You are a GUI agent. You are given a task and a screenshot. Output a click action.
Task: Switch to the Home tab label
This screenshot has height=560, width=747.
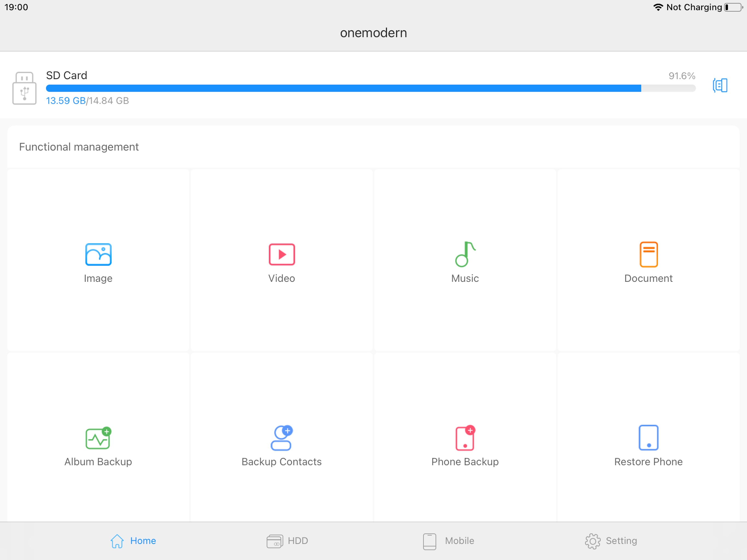point(143,541)
